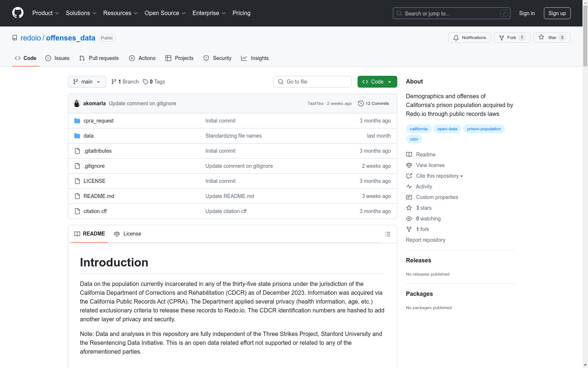Click the Sign up button

pyautogui.click(x=557, y=13)
